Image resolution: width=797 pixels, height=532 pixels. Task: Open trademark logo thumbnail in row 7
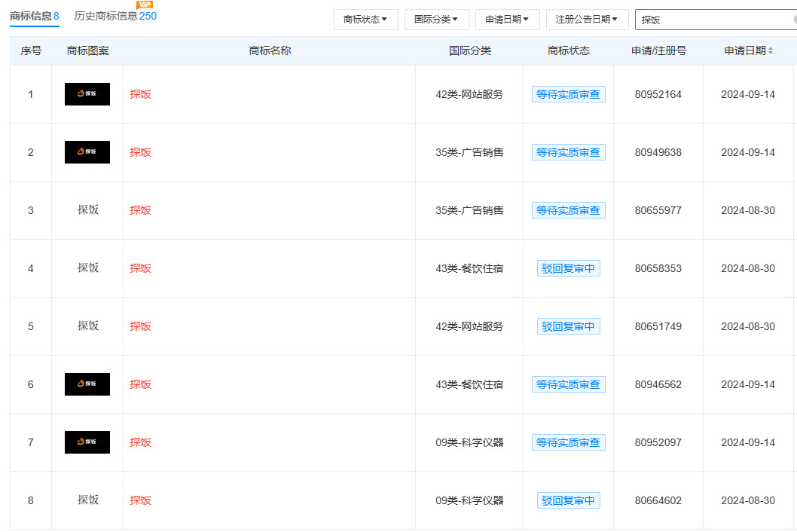(x=87, y=442)
